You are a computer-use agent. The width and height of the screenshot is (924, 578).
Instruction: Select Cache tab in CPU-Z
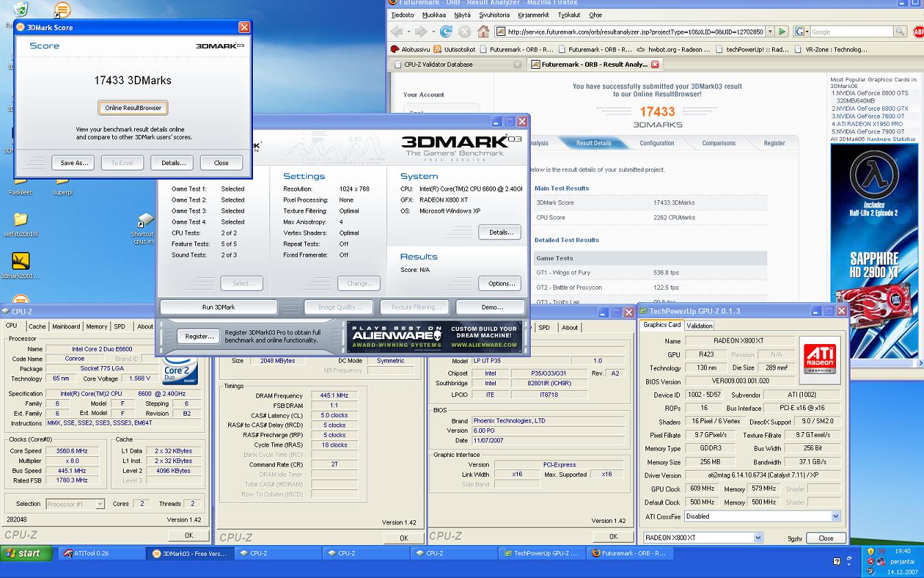(x=37, y=327)
